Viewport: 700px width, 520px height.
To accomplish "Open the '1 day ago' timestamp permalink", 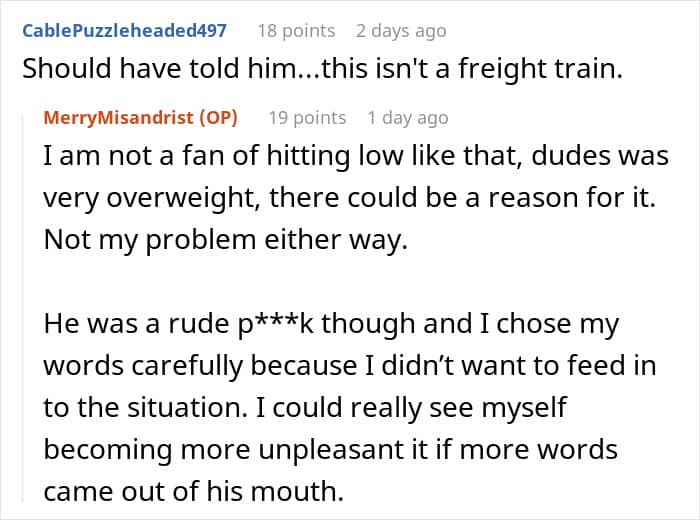I will click(408, 118).
